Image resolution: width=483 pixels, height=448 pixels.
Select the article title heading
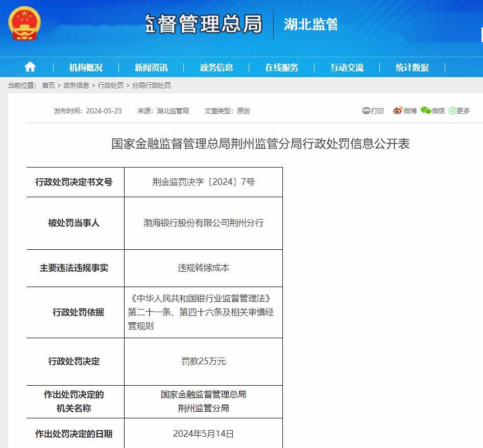click(x=260, y=144)
